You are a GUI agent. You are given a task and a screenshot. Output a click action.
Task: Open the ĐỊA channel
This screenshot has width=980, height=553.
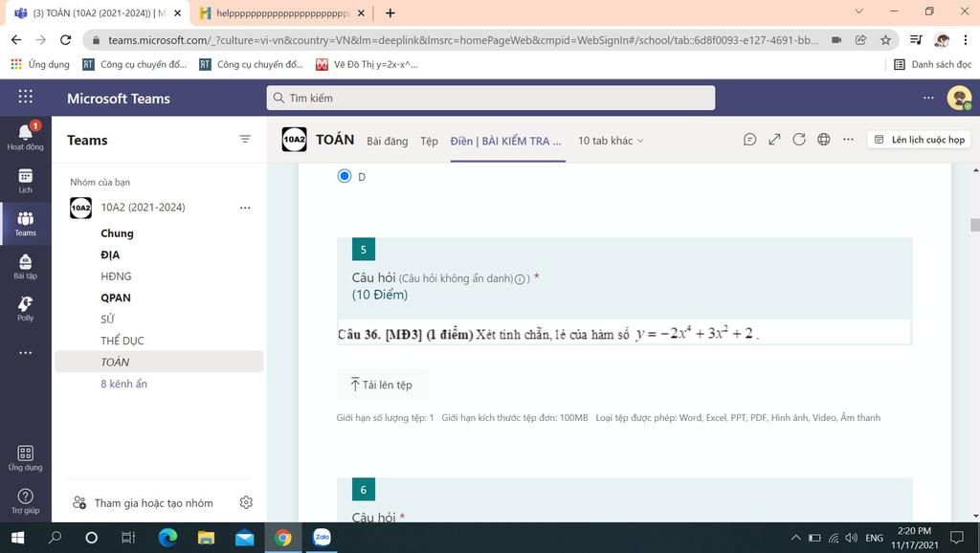[110, 254]
